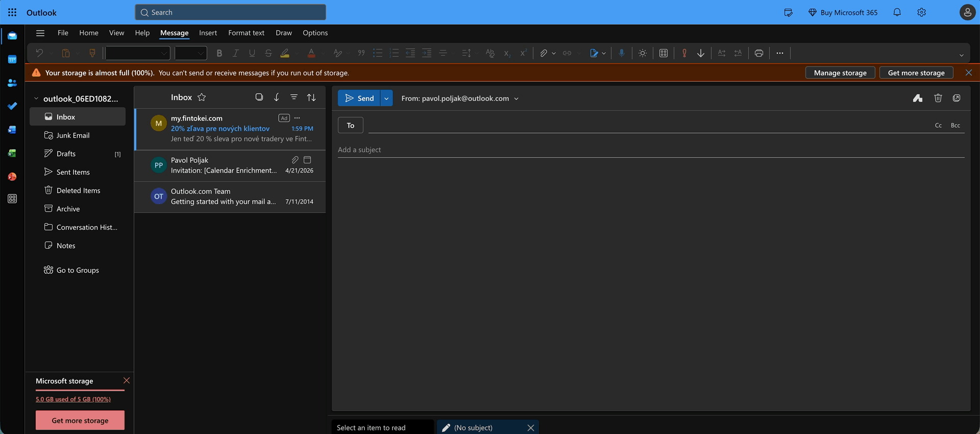Open notifications bell in the header
This screenshot has height=434, width=980.
click(x=897, y=12)
